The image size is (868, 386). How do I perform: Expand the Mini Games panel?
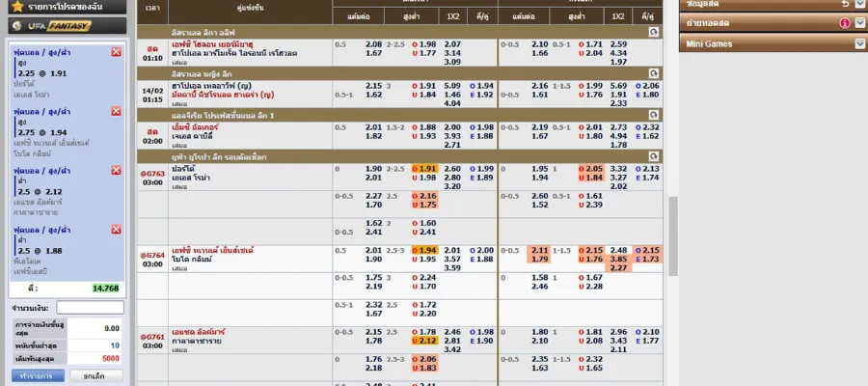pyautogui.click(x=859, y=44)
